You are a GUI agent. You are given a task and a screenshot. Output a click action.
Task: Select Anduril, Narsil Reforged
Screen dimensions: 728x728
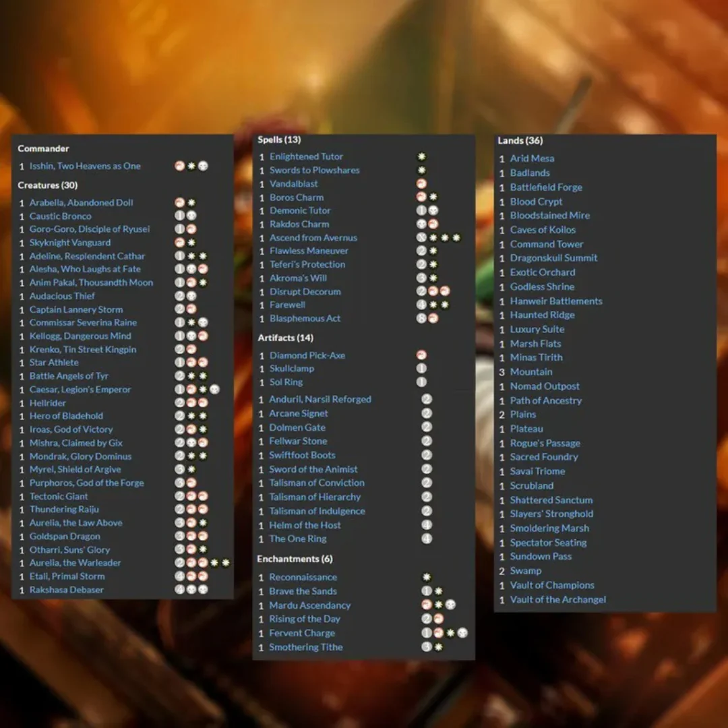pyautogui.click(x=320, y=399)
